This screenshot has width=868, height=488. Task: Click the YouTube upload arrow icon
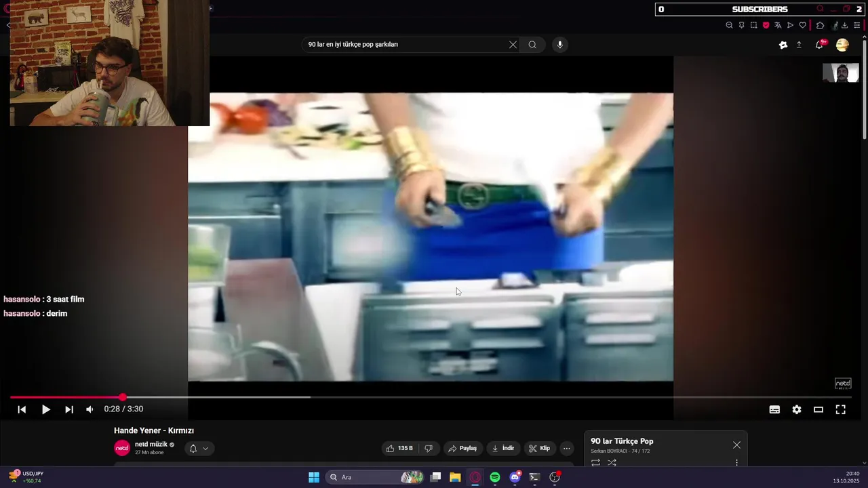click(799, 45)
